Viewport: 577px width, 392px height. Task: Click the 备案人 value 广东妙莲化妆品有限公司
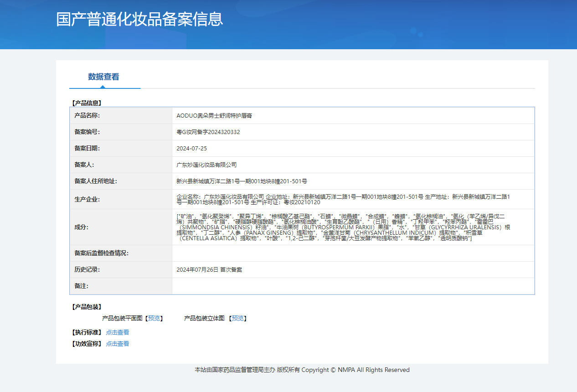click(x=206, y=165)
